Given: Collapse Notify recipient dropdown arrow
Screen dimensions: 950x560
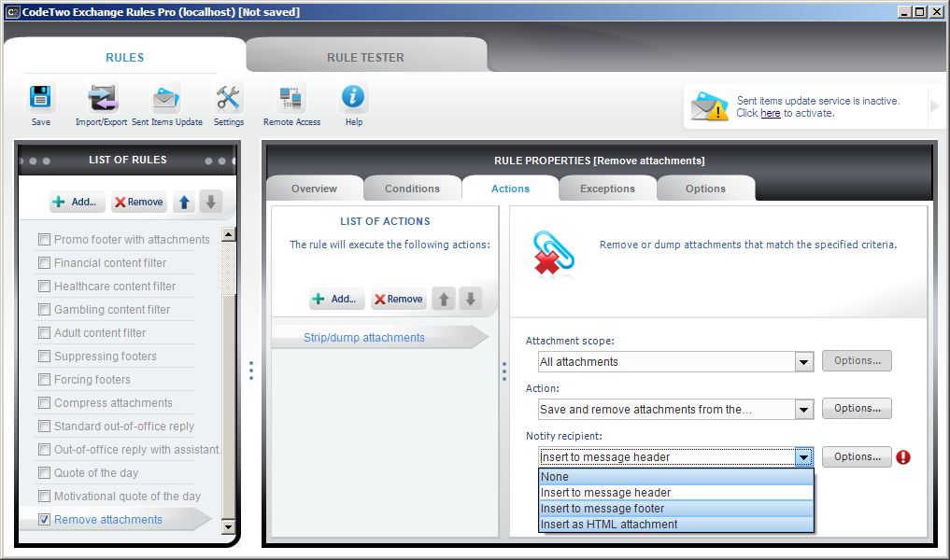Looking at the screenshot, I should 803,457.
